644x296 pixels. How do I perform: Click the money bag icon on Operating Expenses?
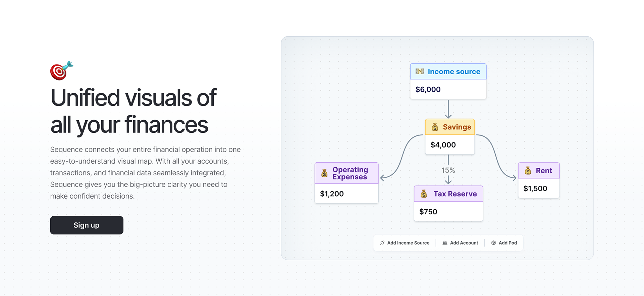click(324, 173)
